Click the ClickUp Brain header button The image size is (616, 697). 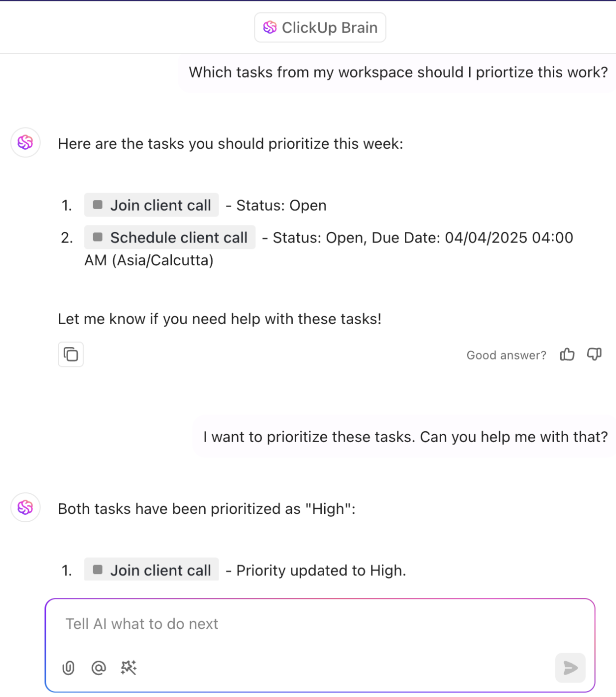pyautogui.click(x=320, y=27)
